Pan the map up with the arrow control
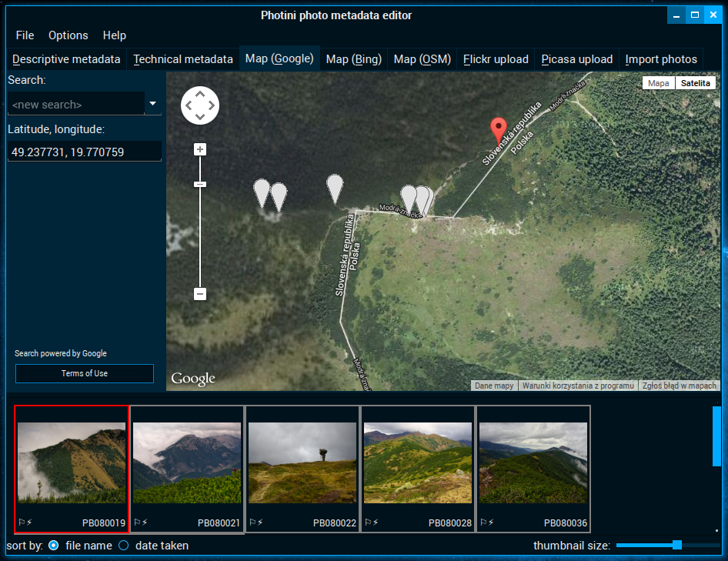This screenshot has height=561, width=728. point(199,95)
